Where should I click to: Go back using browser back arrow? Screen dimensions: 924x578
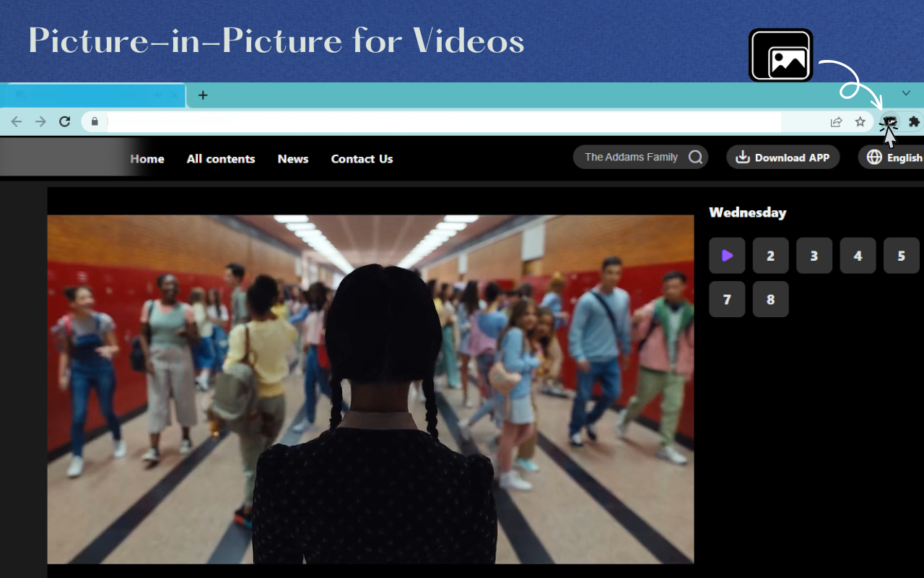(x=16, y=122)
